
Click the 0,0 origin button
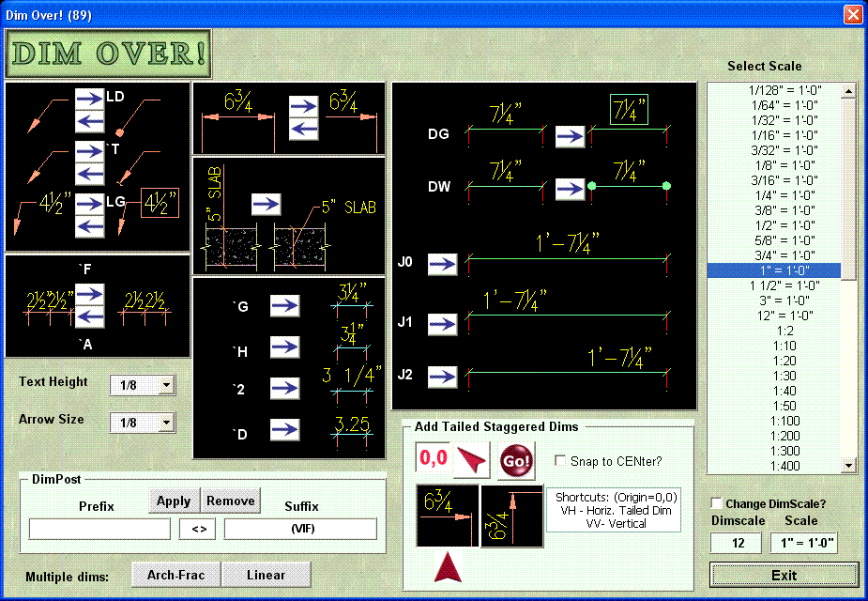(434, 458)
